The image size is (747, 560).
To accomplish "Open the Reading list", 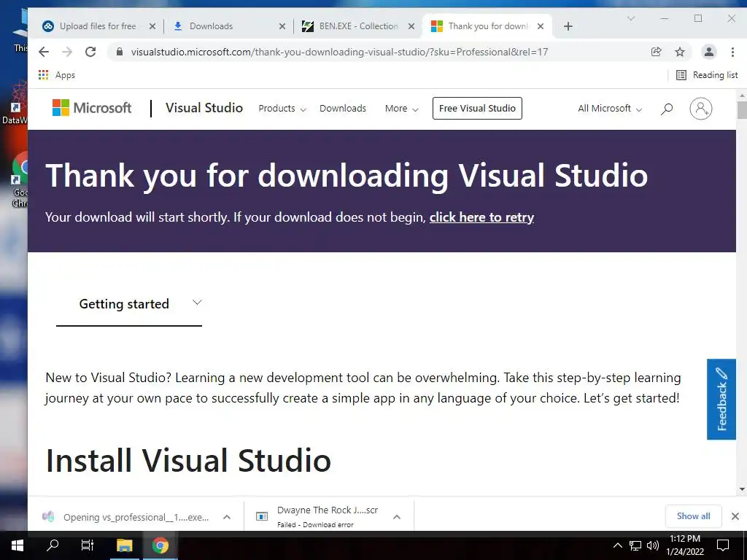I will tap(707, 75).
